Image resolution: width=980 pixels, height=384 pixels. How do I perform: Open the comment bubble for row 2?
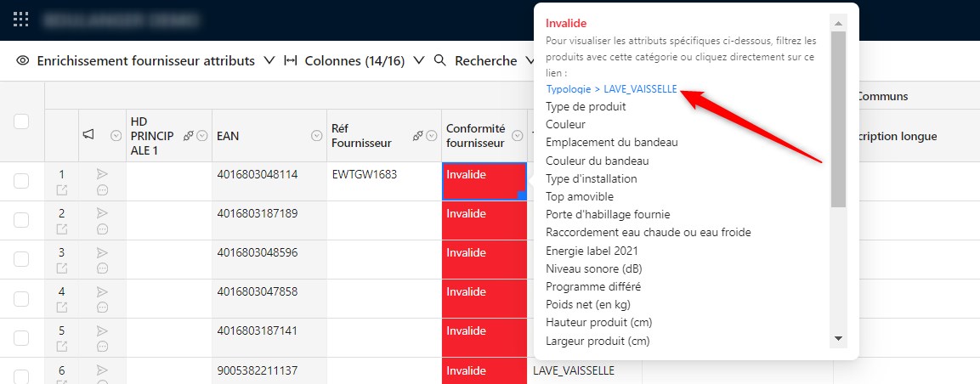[x=102, y=229]
